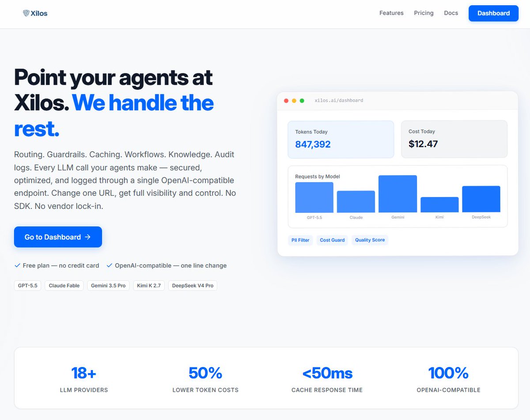Click the checkmark beside Free plan

pos(17,265)
